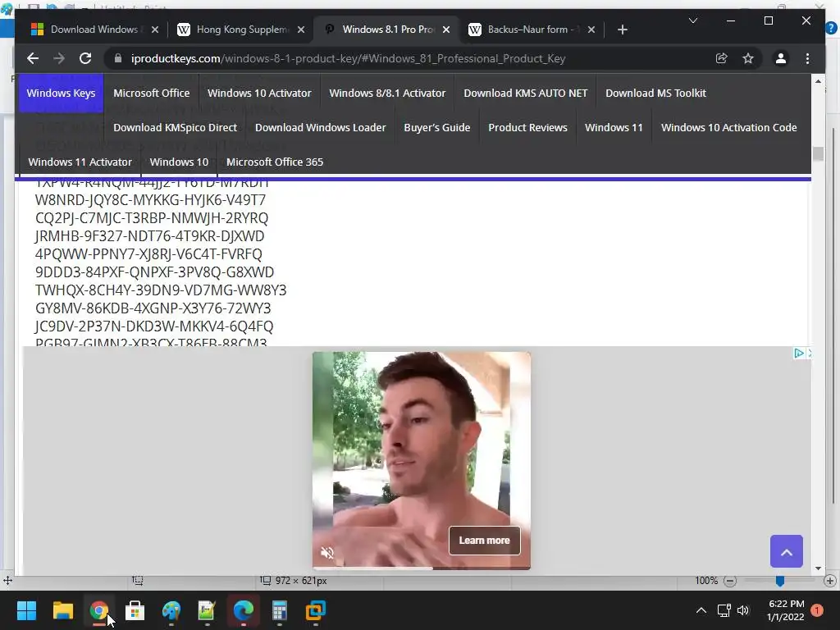Click key JC9DV-2P37N-DKD3W-MKKV4-6Q4FQ

(x=154, y=326)
